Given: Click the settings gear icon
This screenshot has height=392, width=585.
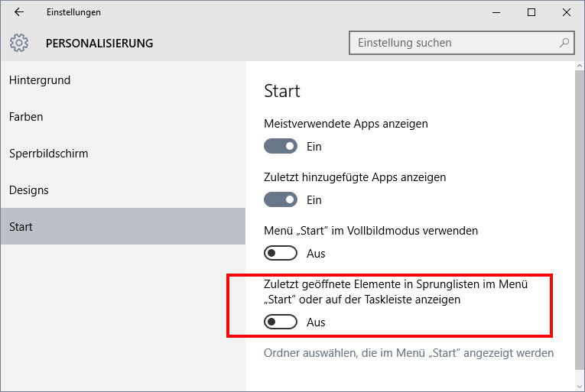Looking at the screenshot, I should click(x=20, y=43).
